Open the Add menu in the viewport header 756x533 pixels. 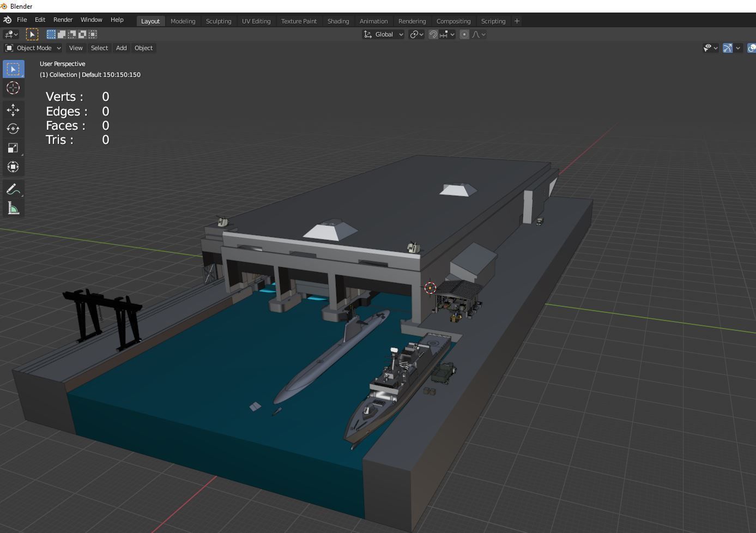coord(121,48)
